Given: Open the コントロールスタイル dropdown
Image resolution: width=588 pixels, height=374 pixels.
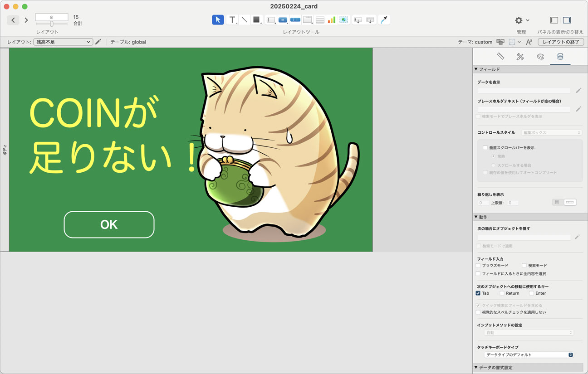Looking at the screenshot, I should coord(551,133).
